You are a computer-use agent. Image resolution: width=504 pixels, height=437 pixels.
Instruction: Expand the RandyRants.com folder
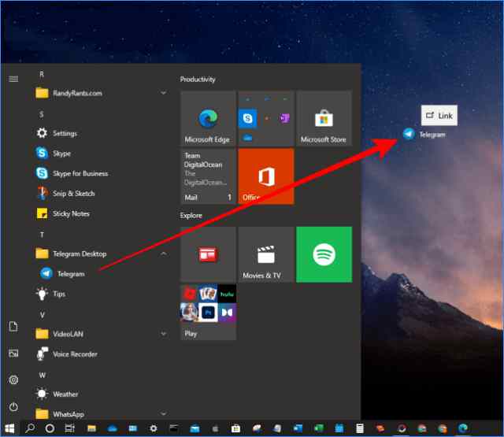coord(102,93)
